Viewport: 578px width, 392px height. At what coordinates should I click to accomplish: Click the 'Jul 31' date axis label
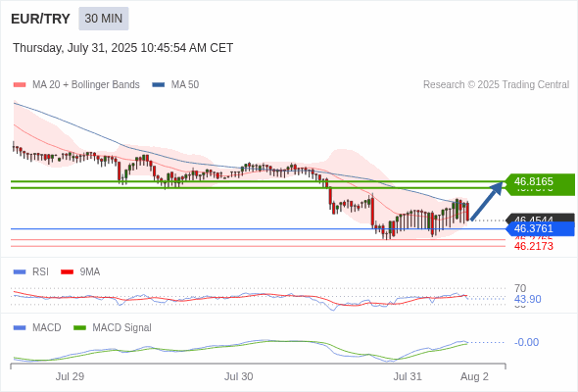click(408, 376)
